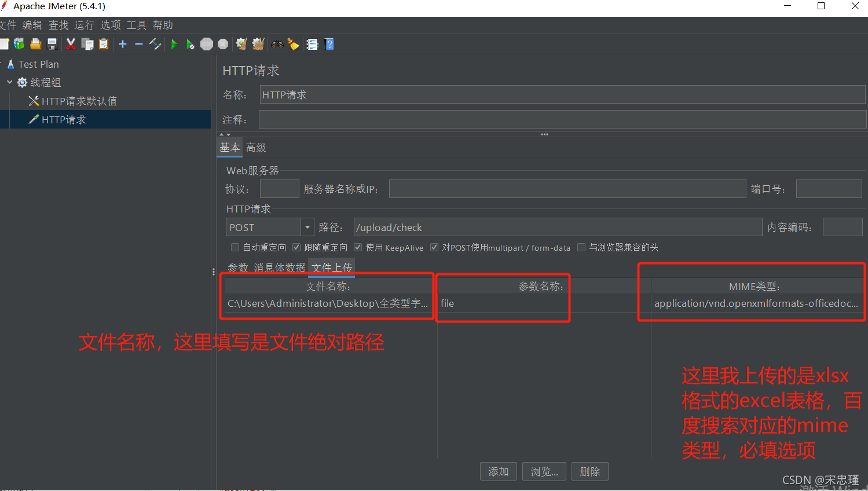The height and width of the screenshot is (491, 868).
Task: Click the 删除 button
Action: [x=589, y=471]
